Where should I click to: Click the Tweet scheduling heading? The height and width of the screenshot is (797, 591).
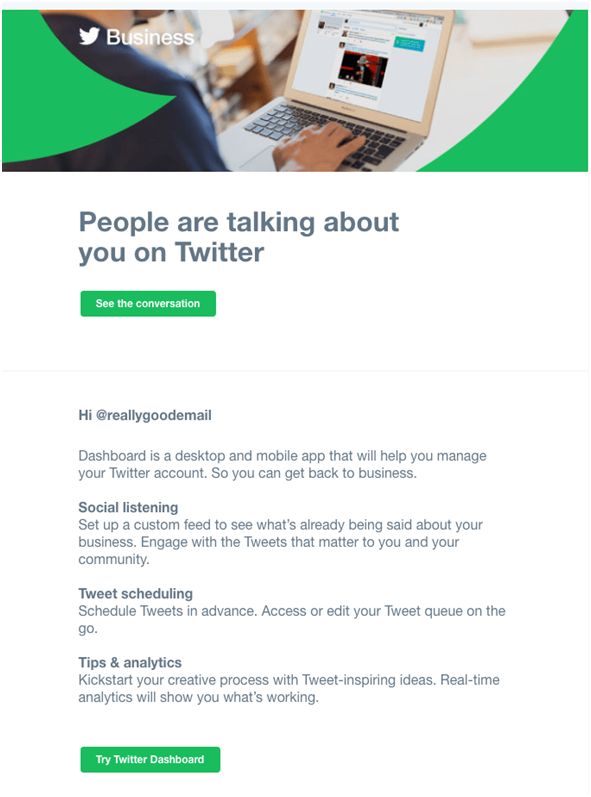pos(136,593)
